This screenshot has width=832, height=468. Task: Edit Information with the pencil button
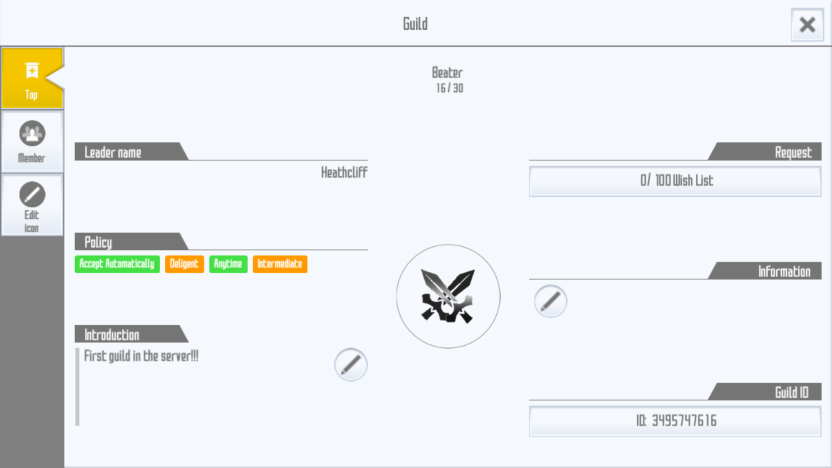550,301
